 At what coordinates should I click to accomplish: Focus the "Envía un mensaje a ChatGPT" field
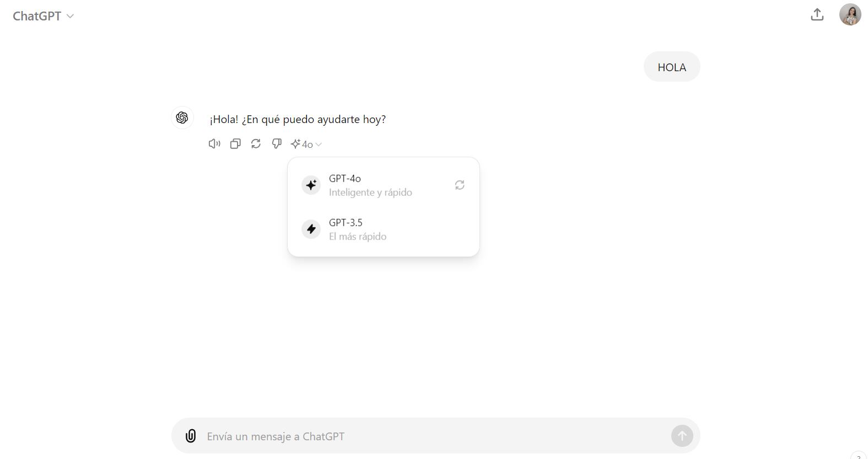coord(430,436)
